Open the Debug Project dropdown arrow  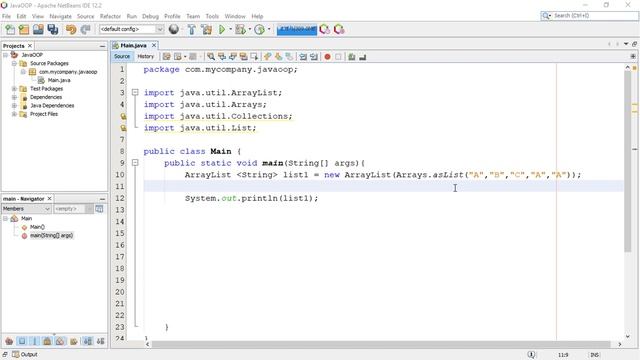249,29
